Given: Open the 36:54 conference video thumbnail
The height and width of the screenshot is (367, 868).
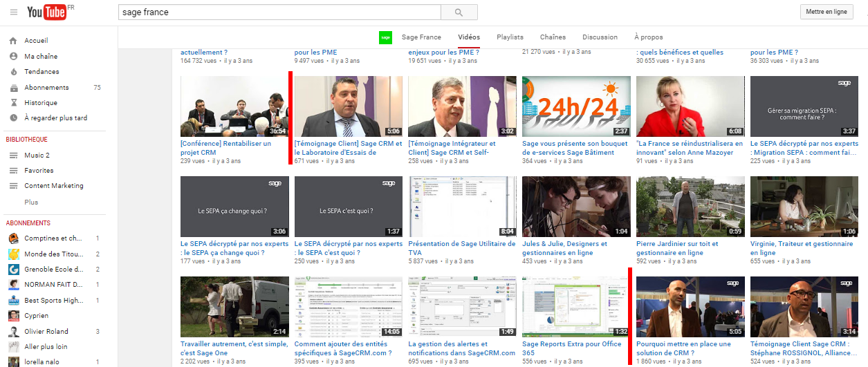Looking at the screenshot, I should point(234,106).
